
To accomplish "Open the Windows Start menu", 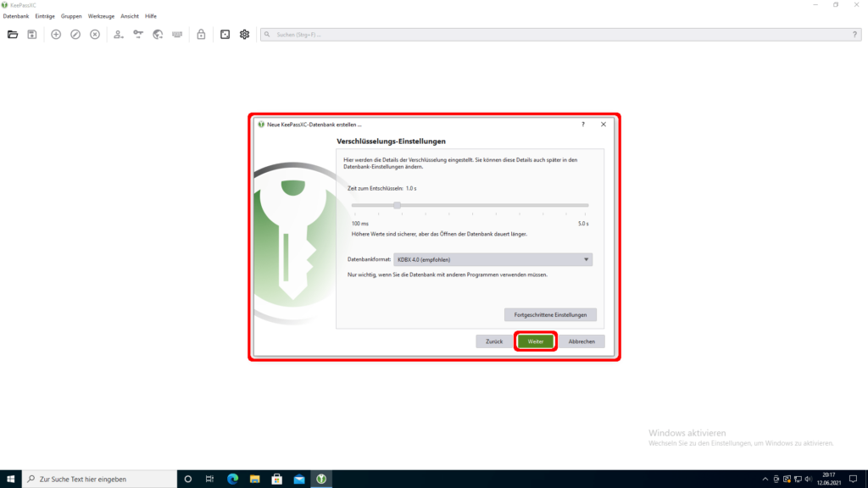I will point(10,480).
